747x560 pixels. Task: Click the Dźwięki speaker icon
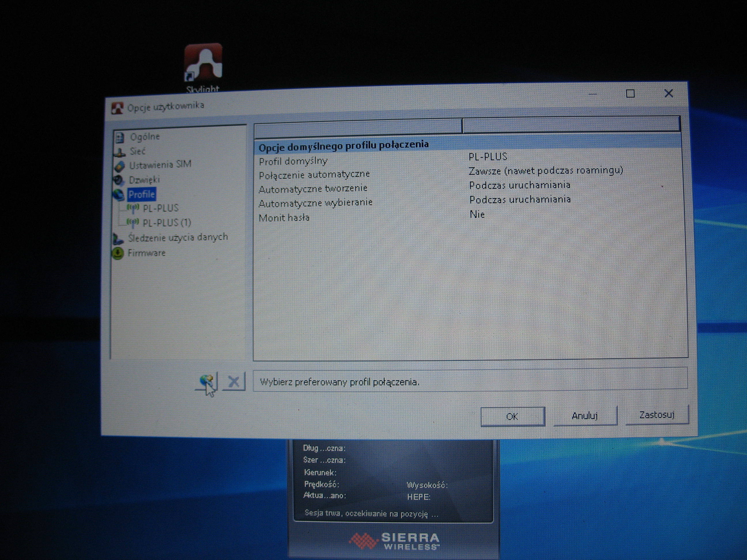tap(119, 180)
